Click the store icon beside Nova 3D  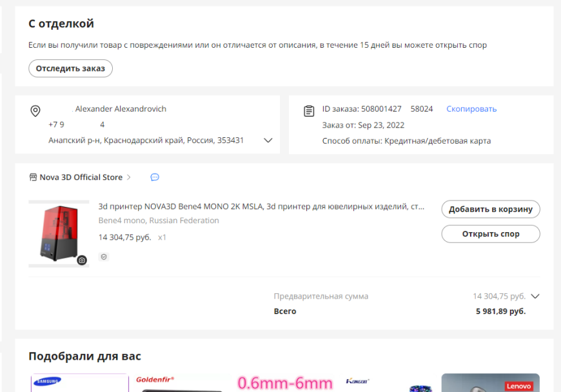click(33, 177)
